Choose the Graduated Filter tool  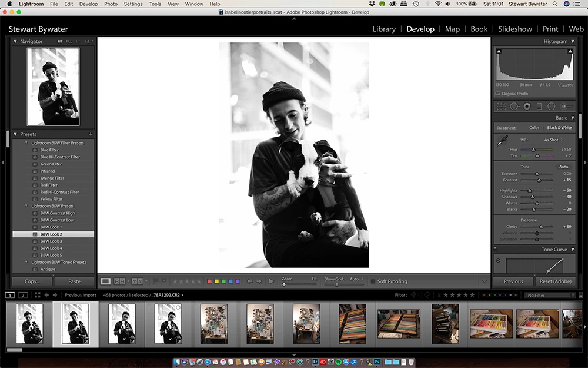pyautogui.click(x=539, y=107)
